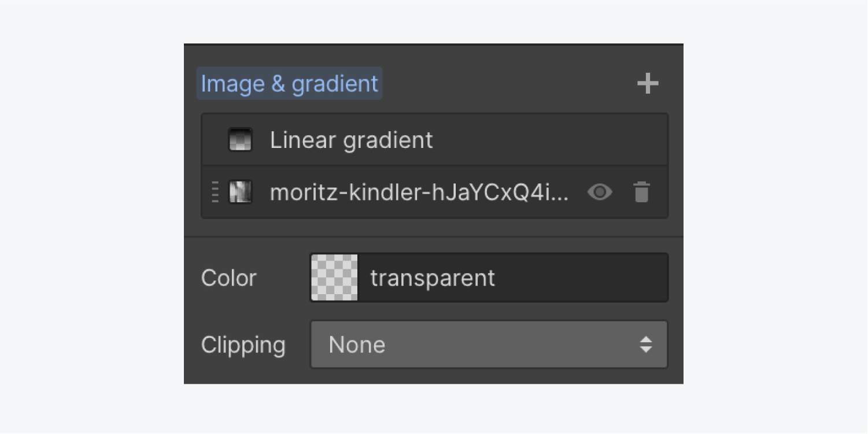Click the Image & gradient label
Image resolution: width=868 pixels, height=434 pixels.
click(x=289, y=84)
